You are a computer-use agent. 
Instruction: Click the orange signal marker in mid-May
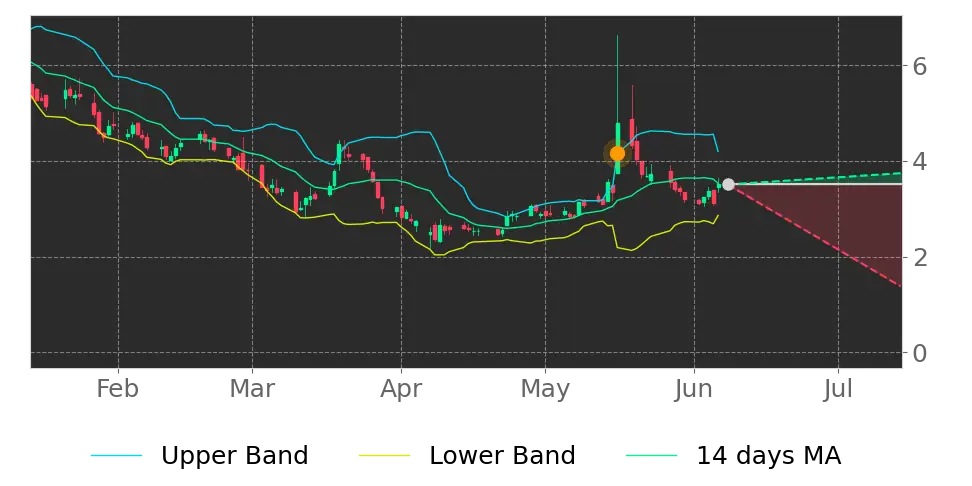[617, 153]
